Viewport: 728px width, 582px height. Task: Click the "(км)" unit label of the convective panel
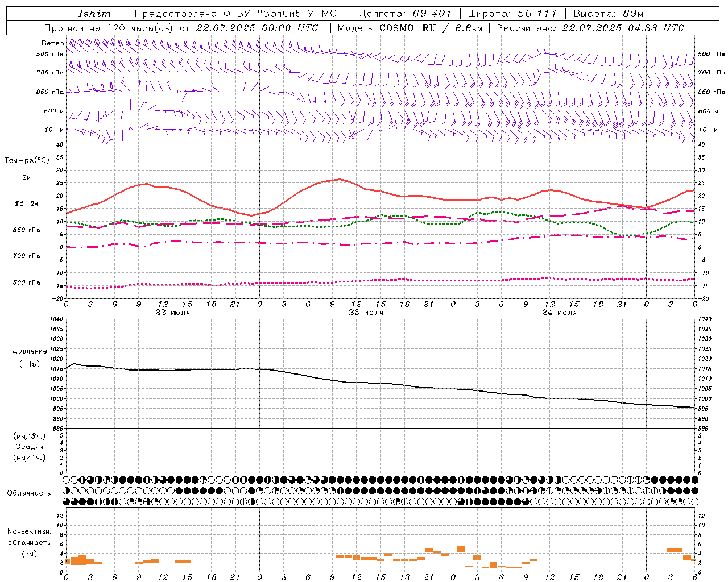coord(29,554)
